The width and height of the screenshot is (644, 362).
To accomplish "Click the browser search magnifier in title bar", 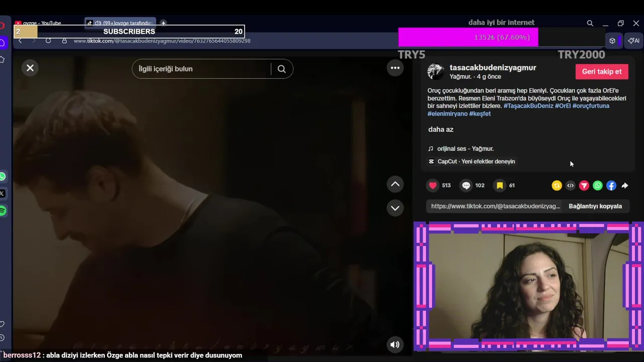I will [x=590, y=23].
